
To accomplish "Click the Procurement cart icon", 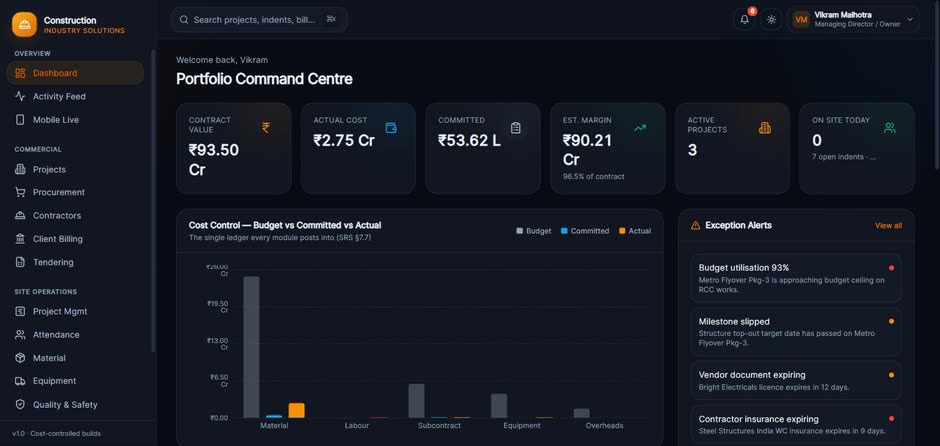I will pyautogui.click(x=20, y=192).
